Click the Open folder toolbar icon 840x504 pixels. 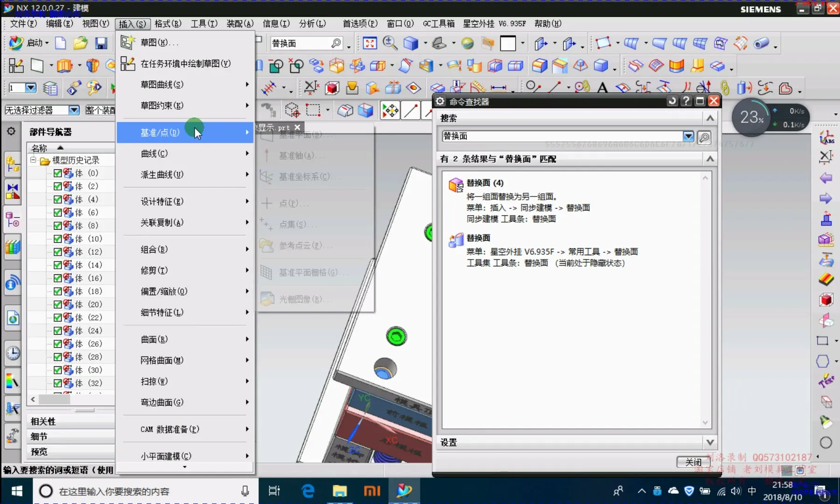click(80, 43)
